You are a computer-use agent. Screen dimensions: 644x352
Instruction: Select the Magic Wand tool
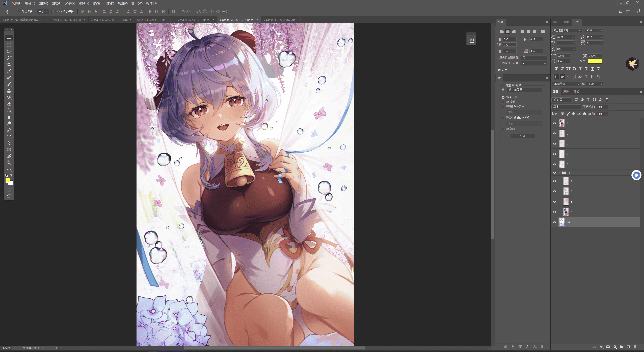(x=9, y=58)
